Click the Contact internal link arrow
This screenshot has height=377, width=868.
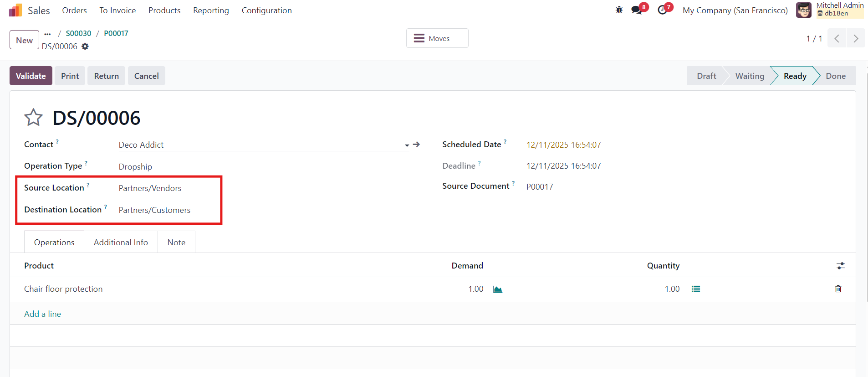(416, 145)
